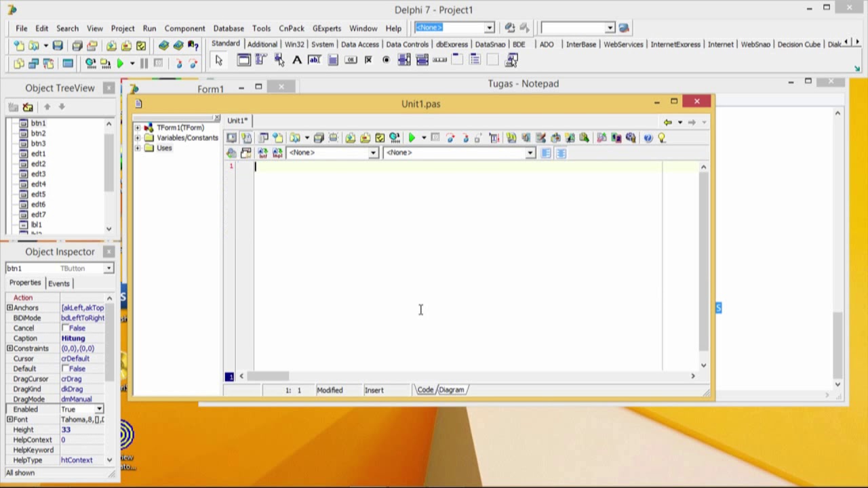Open the Project menu
Viewport: 868px width, 488px height.
click(x=123, y=28)
